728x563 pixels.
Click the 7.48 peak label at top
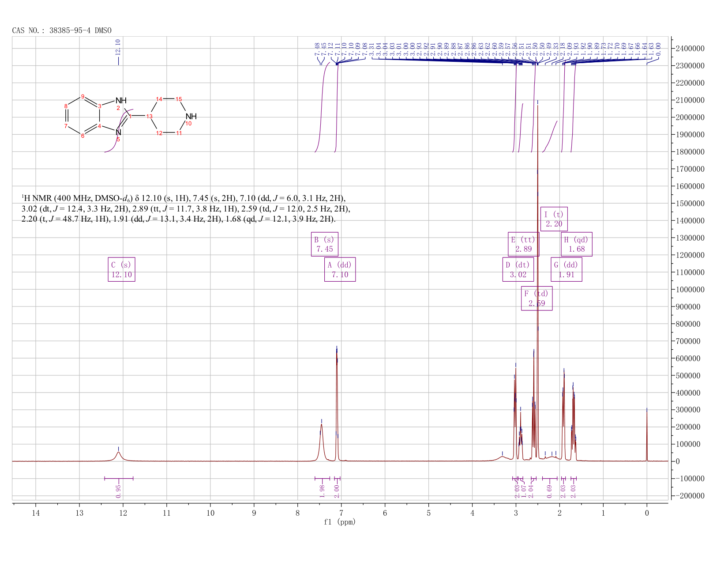click(x=317, y=49)
